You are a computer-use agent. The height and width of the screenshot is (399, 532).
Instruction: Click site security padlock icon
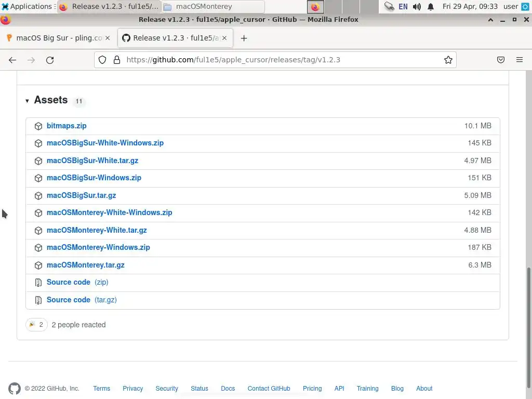click(117, 60)
